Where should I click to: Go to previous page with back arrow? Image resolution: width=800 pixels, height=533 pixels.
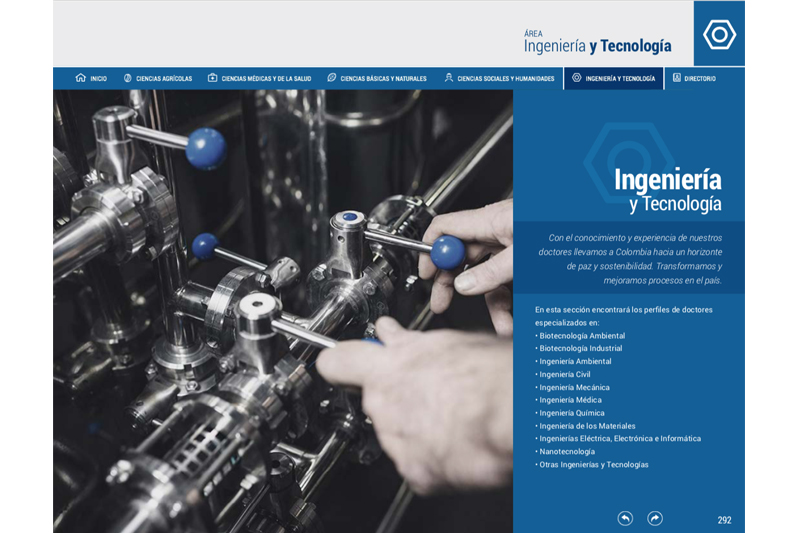(625, 518)
